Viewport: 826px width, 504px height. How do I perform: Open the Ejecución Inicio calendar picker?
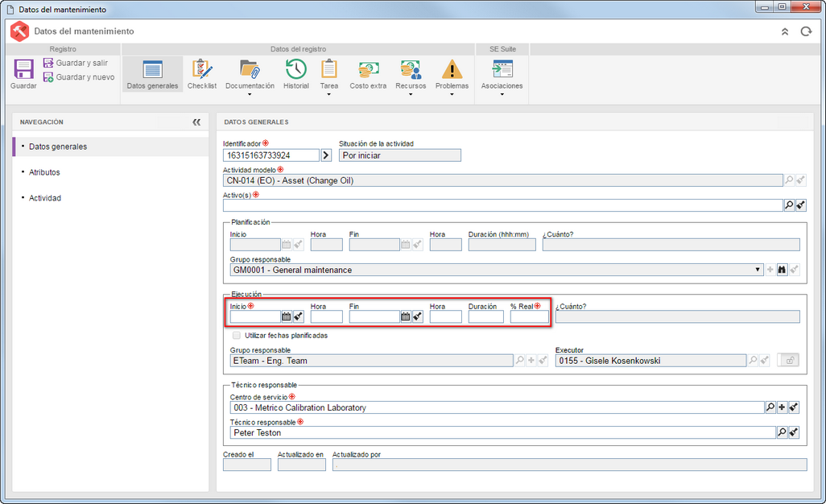pyautogui.click(x=286, y=316)
